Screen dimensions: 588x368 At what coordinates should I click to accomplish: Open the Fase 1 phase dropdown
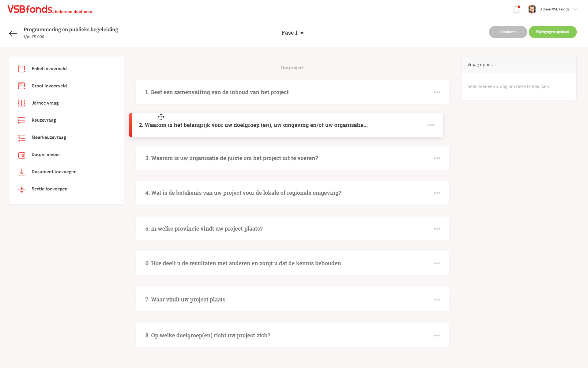tap(292, 33)
